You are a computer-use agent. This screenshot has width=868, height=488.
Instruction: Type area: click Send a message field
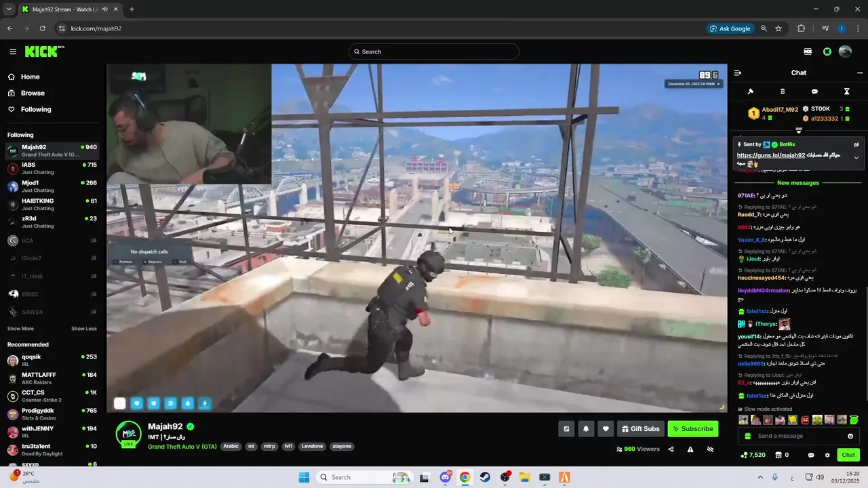click(x=798, y=436)
